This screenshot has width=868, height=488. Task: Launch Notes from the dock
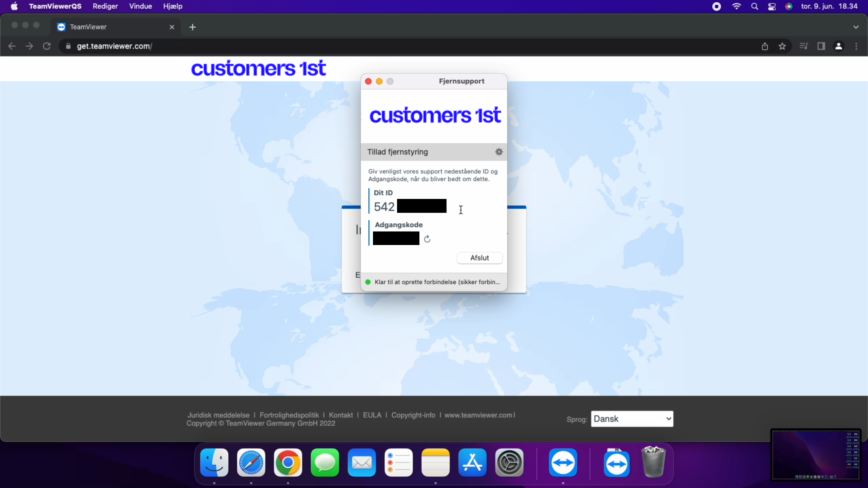click(436, 463)
